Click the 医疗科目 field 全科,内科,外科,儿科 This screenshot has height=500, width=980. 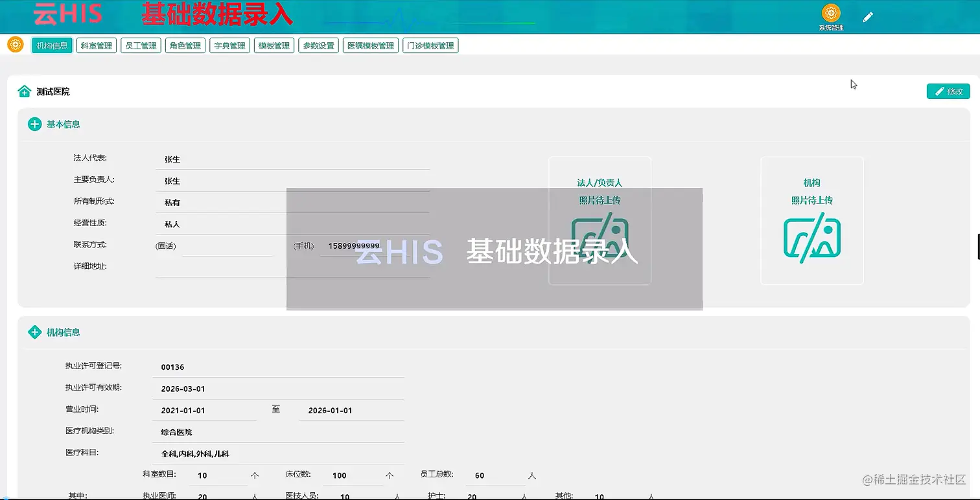click(x=280, y=454)
